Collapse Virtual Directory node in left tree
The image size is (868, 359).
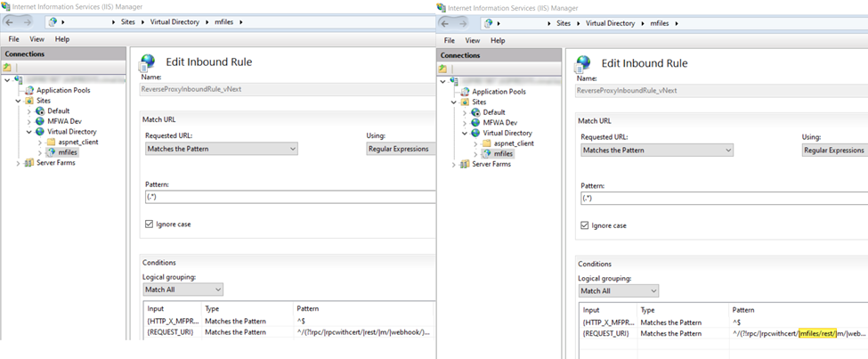click(28, 132)
